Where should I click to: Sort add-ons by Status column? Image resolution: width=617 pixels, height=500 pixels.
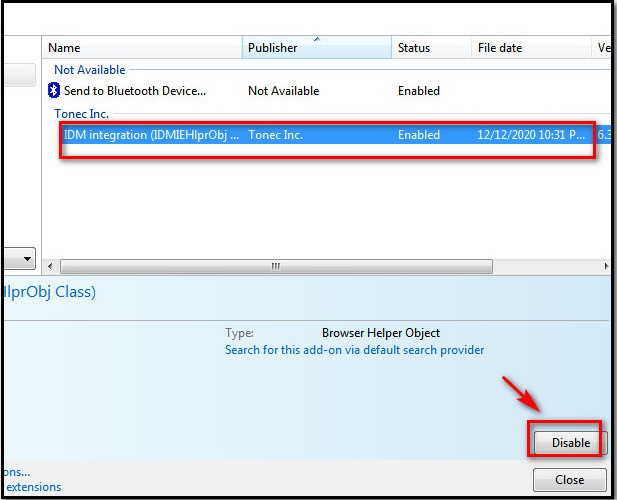431,48
